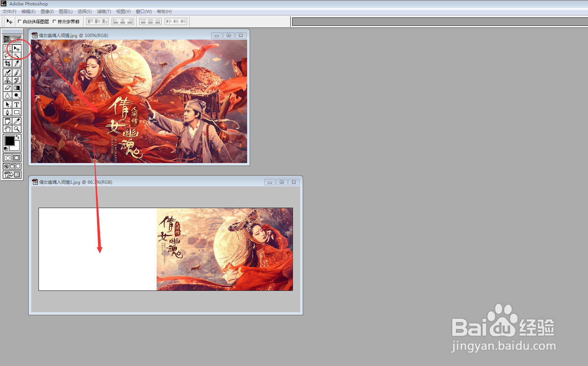Select the Hand tool
Image resolution: width=588 pixels, height=366 pixels.
8,129
